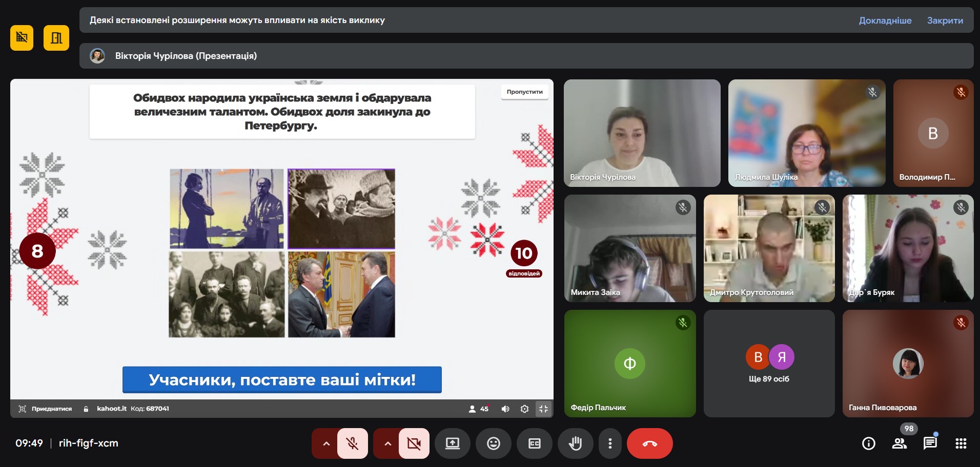The height and width of the screenshot is (467, 980).
Task: Click the Приєднатися label in Kahoot bar
Action: (52, 409)
